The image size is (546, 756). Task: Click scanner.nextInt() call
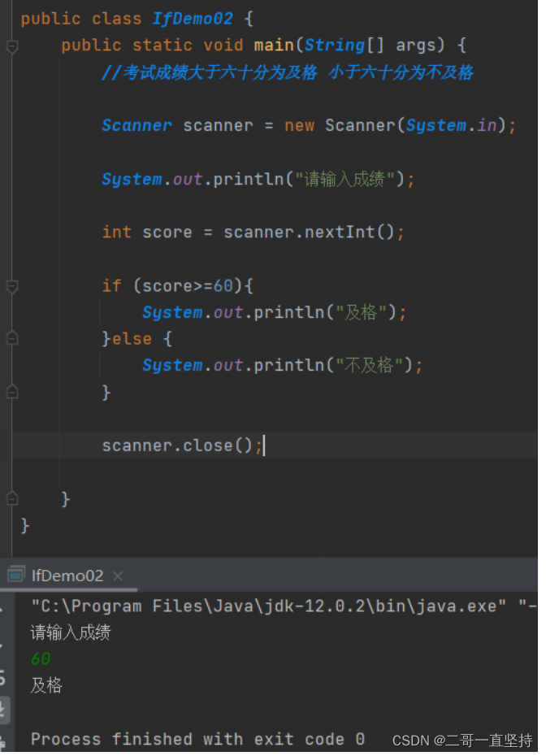pos(309,232)
